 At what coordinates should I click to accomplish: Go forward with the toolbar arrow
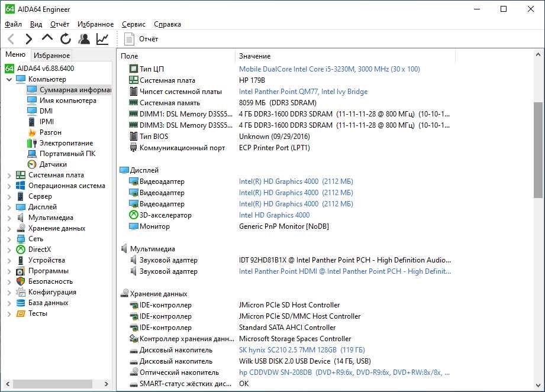click(29, 39)
